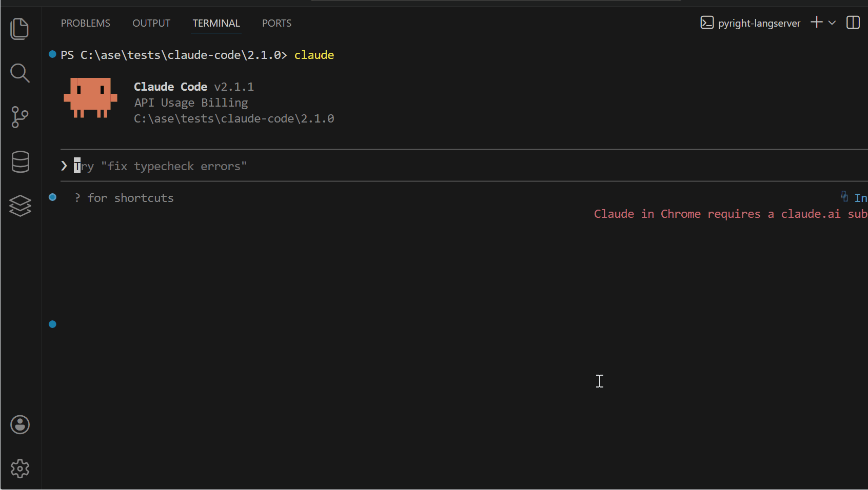Click the 'API Usage Billing' text

coord(191,103)
